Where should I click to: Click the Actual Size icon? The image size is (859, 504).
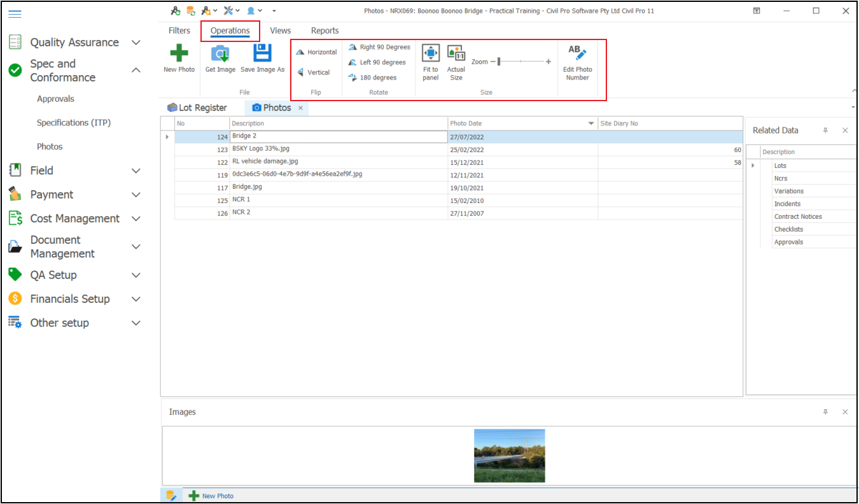coord(456,53)
